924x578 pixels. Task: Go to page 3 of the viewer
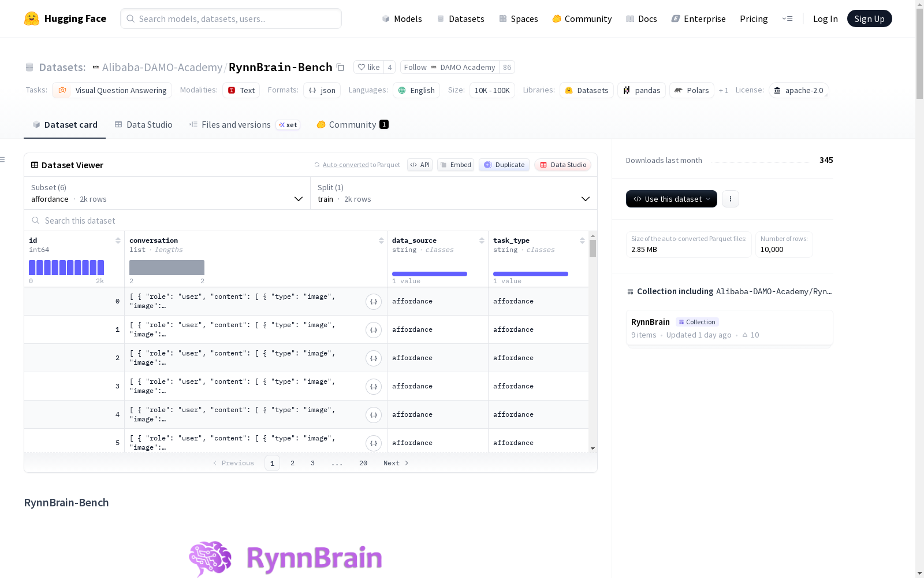click(x=313, y=463)
